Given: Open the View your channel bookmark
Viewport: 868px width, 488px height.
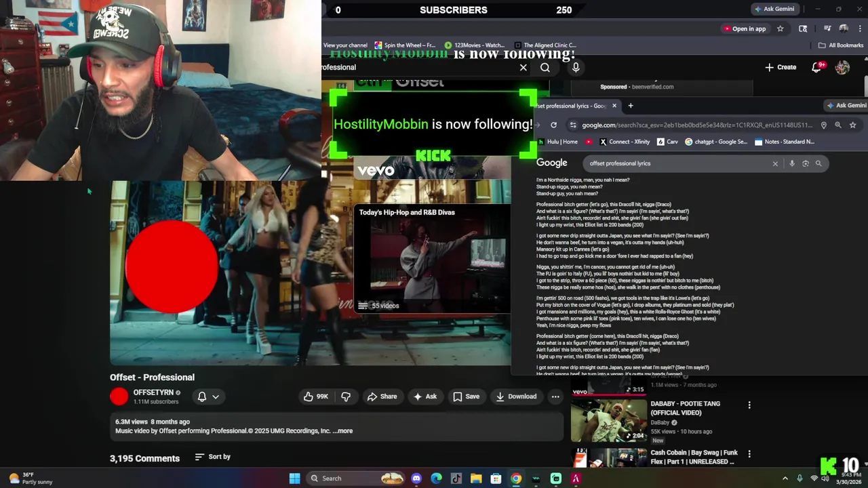Looking at the screenshot, I should [x=345, y=45].
